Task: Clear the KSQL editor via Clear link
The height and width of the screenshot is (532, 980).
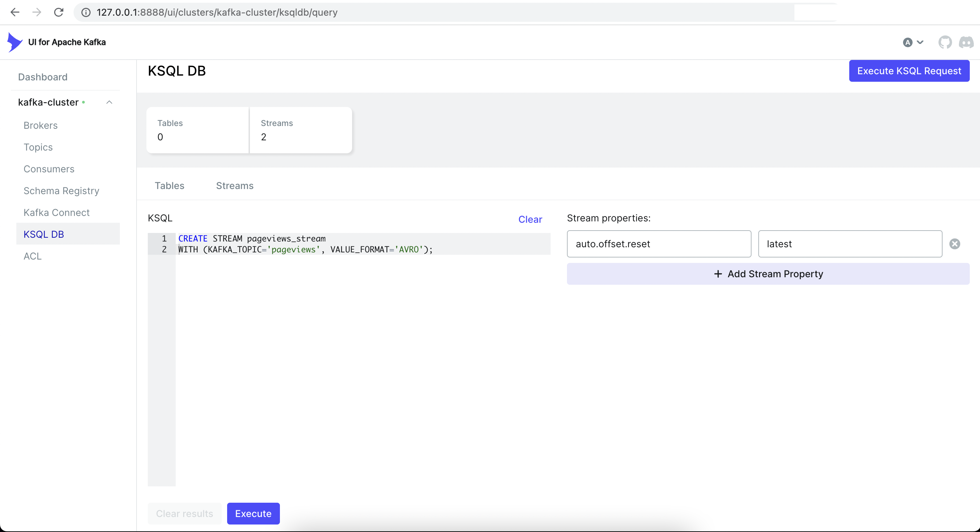Action: (530, 220)
